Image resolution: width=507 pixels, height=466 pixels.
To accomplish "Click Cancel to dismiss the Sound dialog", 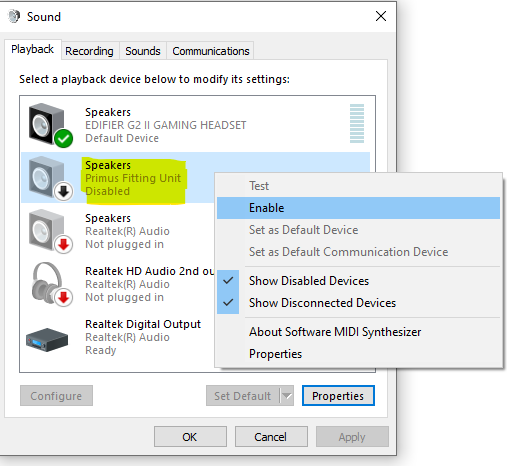I will (x=271, y=436).
